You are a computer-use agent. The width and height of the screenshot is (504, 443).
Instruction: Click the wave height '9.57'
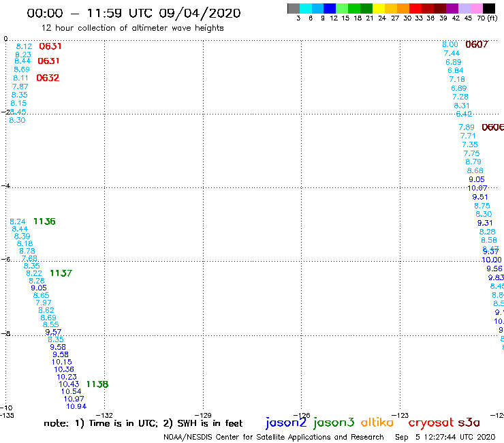coord(53,332)
